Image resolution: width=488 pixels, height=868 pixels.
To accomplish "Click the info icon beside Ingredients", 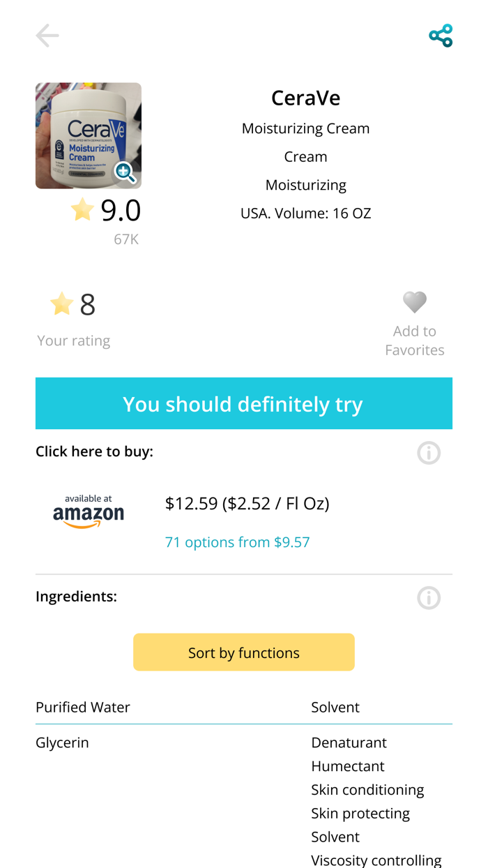I will coord(429,598).
